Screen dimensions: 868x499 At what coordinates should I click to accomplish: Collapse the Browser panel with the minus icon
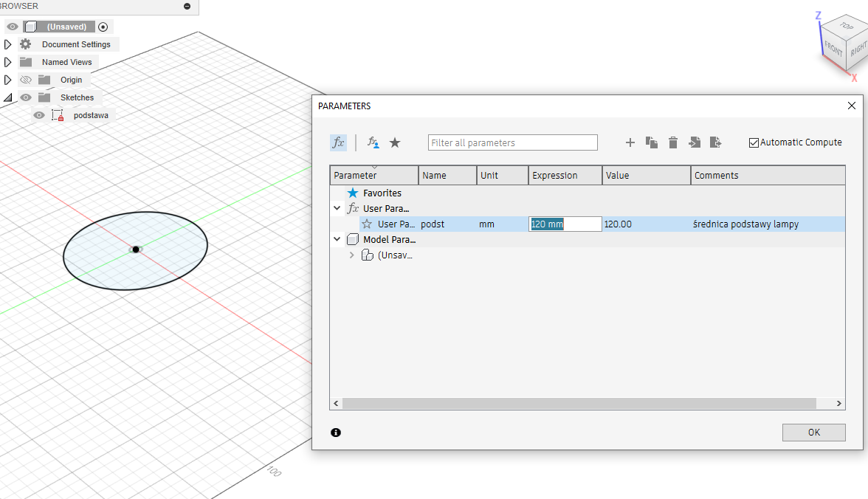[187, 6]
